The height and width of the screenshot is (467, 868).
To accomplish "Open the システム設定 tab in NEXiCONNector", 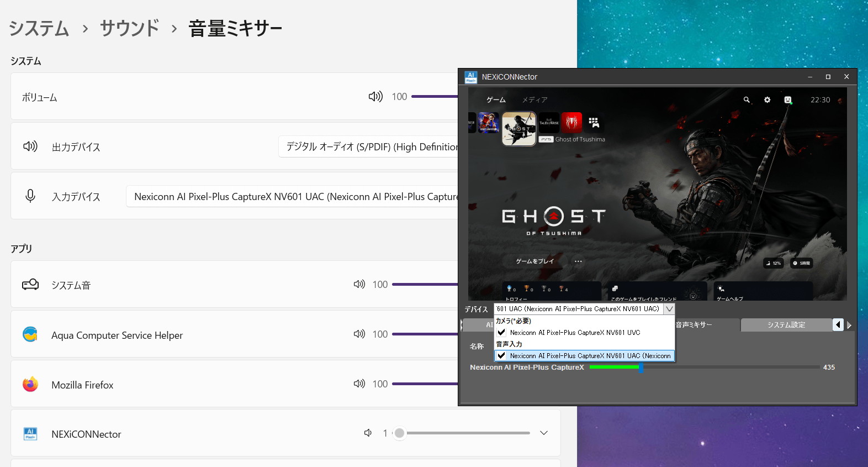I will pos(786,325).
